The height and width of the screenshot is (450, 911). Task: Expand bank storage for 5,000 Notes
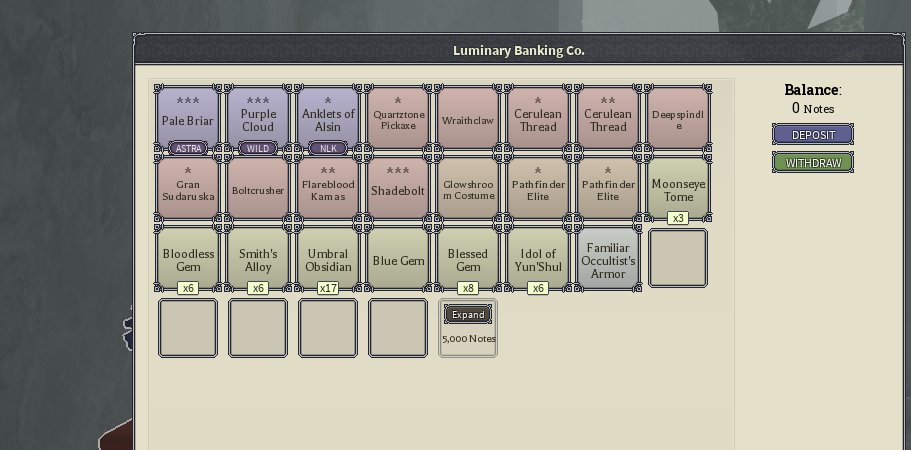[468, 314]
